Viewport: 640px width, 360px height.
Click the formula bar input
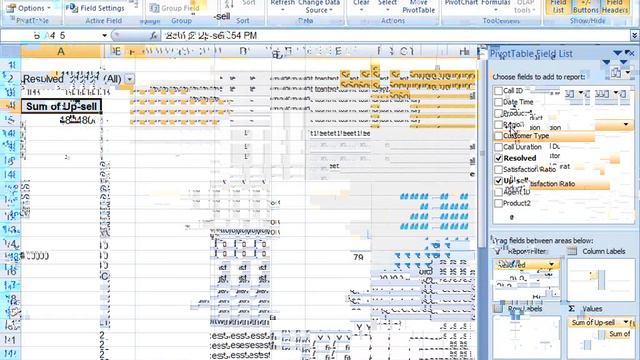click(395, 36)
